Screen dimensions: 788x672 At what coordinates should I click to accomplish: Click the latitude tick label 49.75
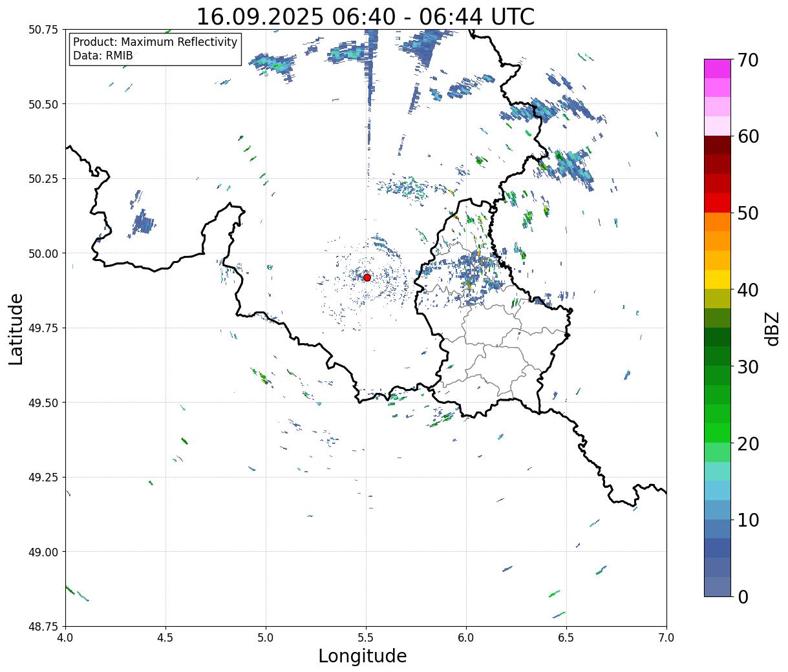[x=43, y=328]
